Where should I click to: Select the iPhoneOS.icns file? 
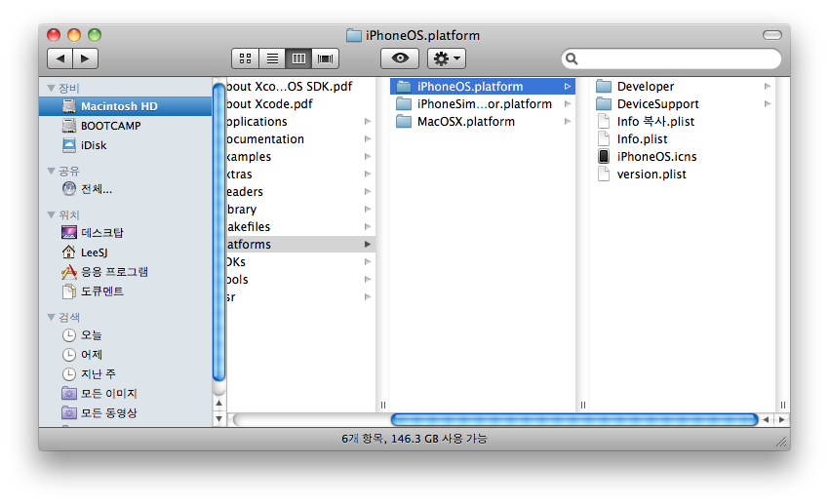coord(683,156)
